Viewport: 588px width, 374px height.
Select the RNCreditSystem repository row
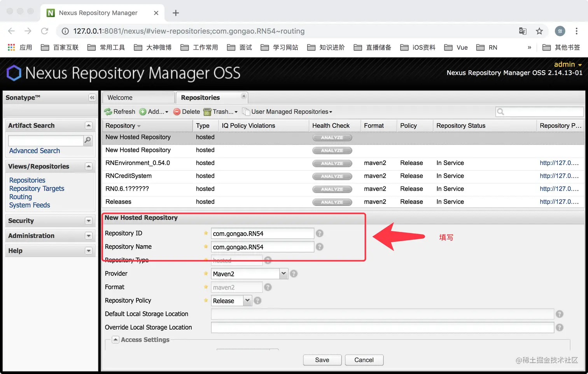[343, 176]
